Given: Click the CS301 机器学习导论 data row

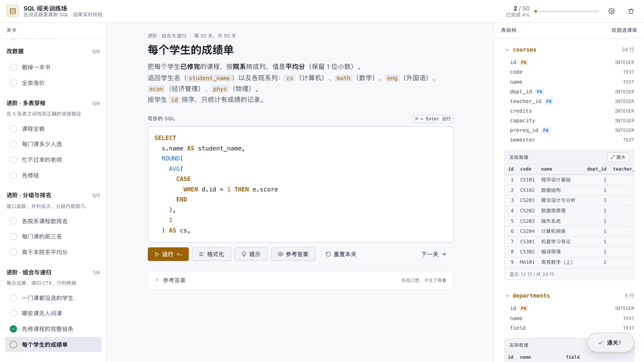Looking at the screenshot, I should (569, 242).
